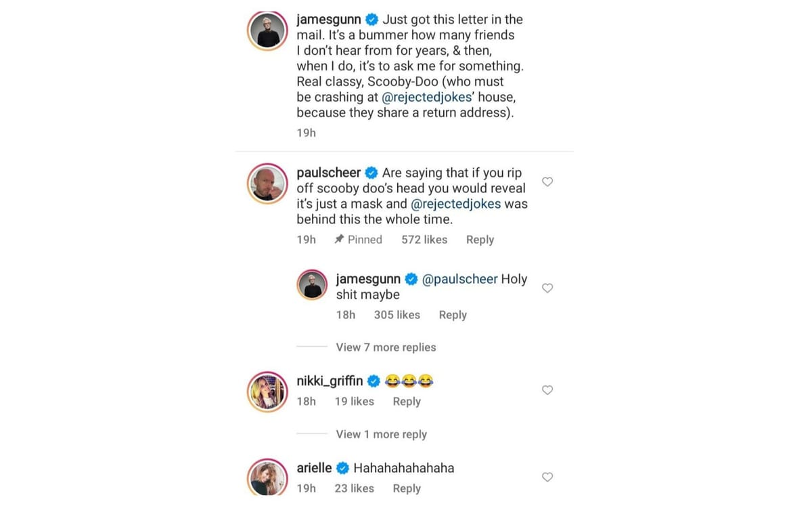
Task: Click paulscheer's profile picture
Action: [x=267, y=184]
